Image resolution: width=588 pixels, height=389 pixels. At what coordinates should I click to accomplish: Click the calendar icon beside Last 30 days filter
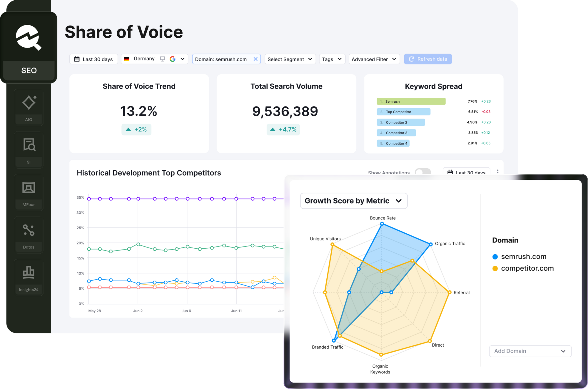77,59
